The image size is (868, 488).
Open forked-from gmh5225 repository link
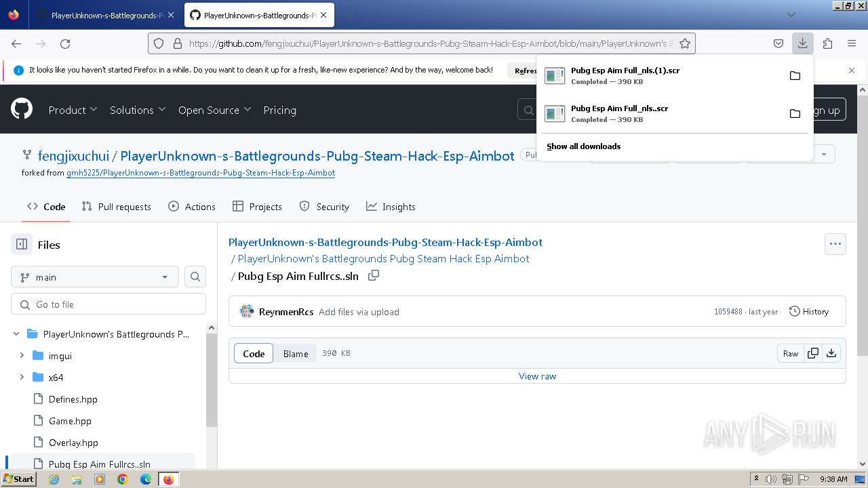(201, 173)
